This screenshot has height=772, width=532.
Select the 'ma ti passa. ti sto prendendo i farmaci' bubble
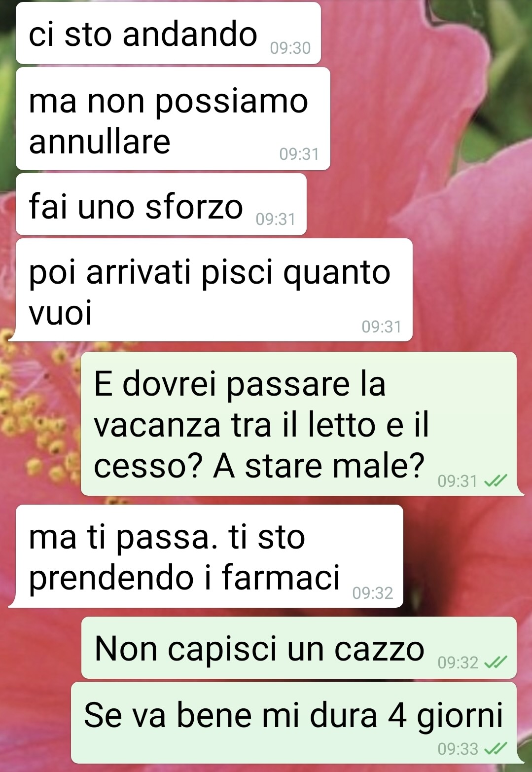[209, 556]
